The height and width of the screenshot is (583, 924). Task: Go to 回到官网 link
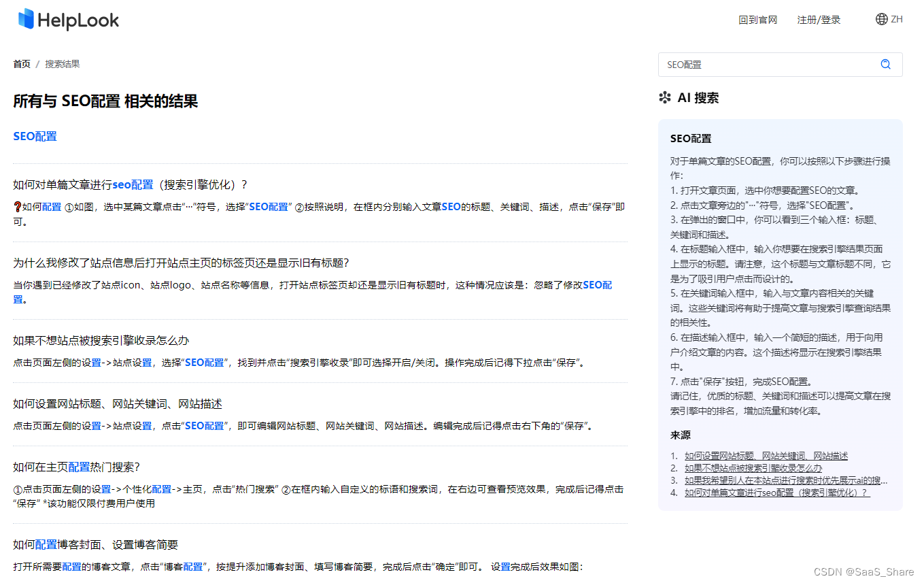pyautogui.click(x=757, y=20)
